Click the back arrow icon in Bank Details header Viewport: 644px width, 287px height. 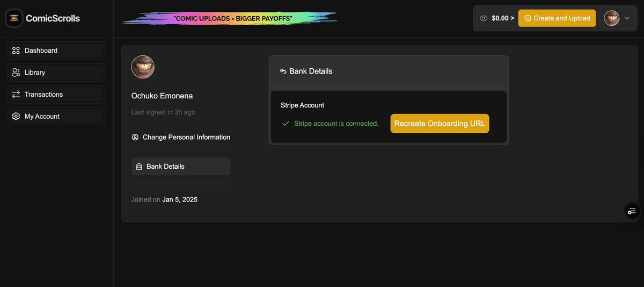pyautogui.click(x=283, y=71)
